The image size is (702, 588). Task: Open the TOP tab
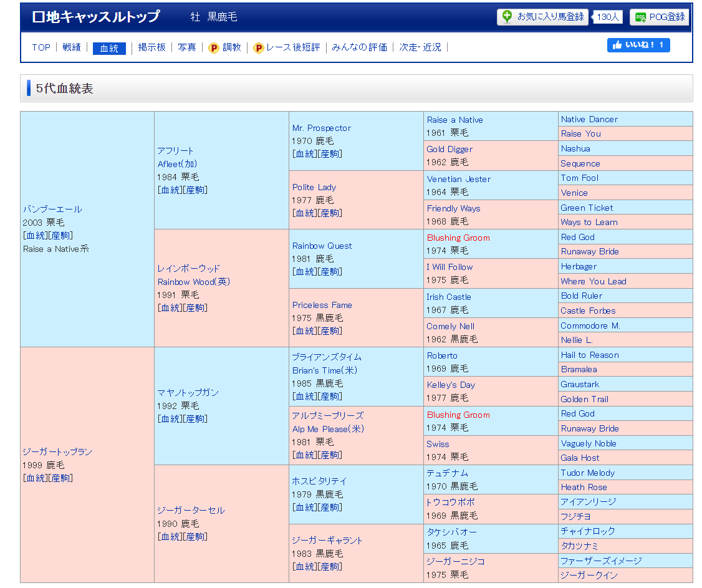click(x=41, y=47)
